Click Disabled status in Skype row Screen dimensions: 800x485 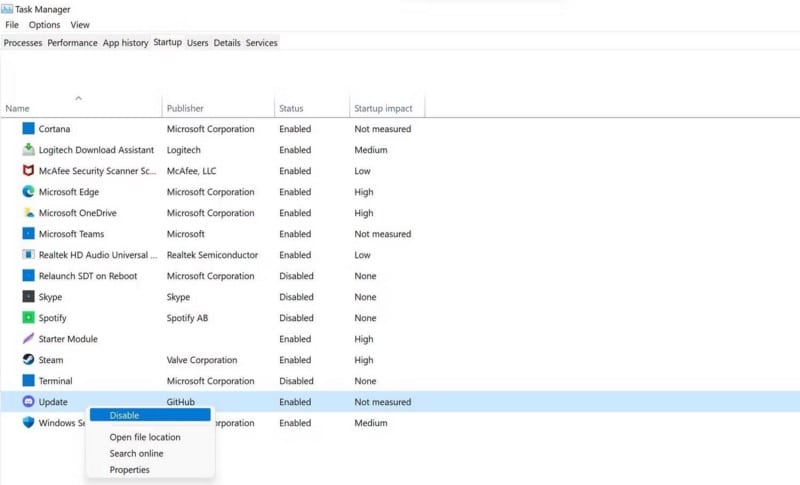coord(296,296)
